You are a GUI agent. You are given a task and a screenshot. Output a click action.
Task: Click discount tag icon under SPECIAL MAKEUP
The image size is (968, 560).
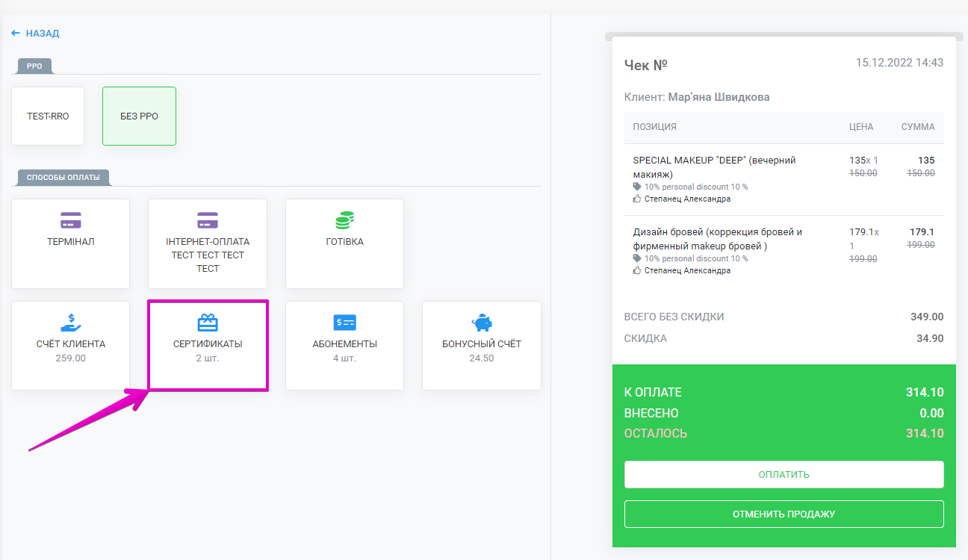point(636,187)
